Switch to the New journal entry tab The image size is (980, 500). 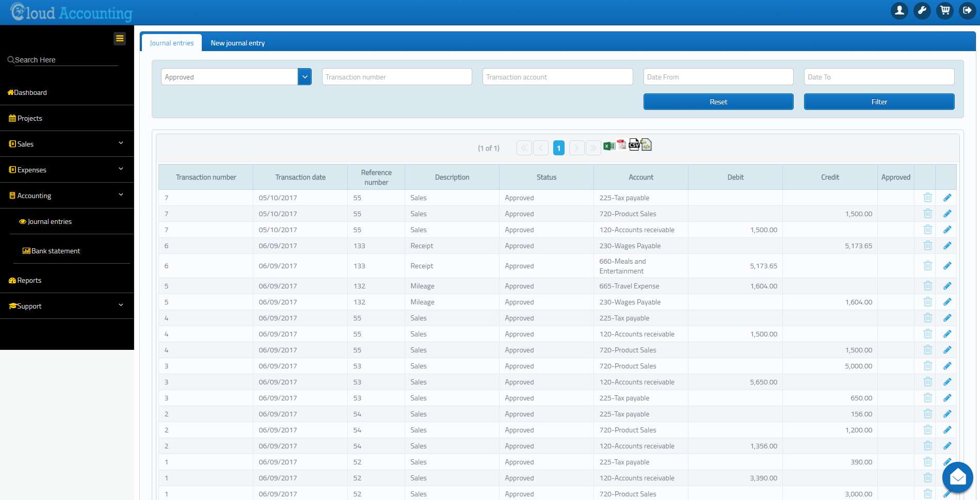pos(237,43)
